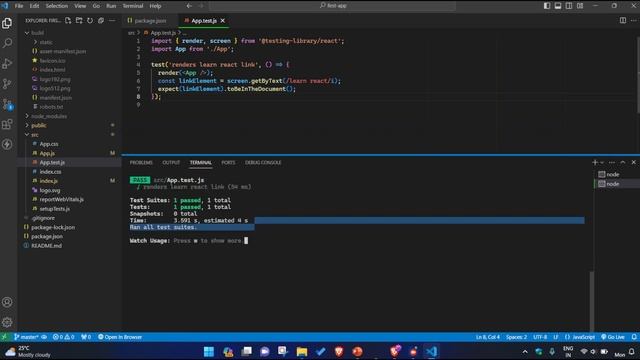Open setupTests.js in Explorer
640x360 pixels.
pos(55,209)
